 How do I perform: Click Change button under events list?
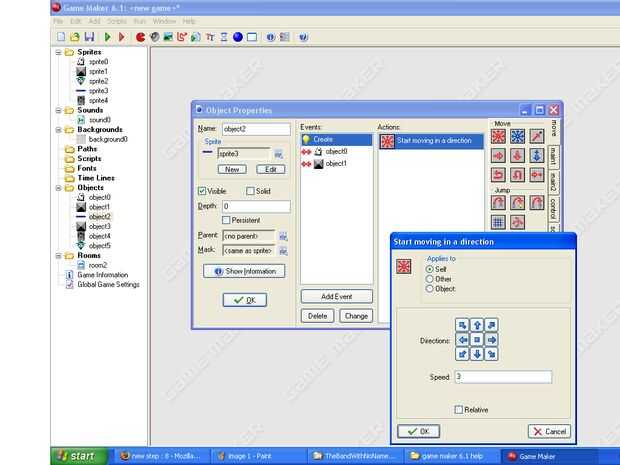(x=356, y=316)
